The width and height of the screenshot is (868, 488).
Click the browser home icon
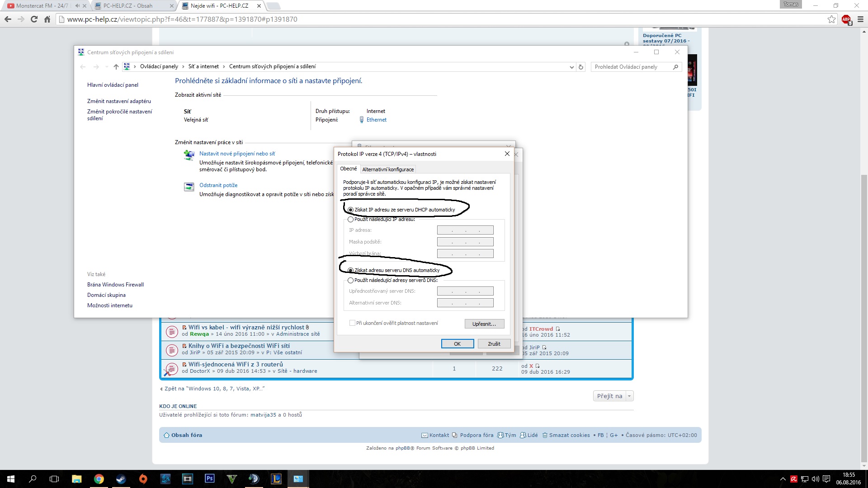click(x=47, y=19)
